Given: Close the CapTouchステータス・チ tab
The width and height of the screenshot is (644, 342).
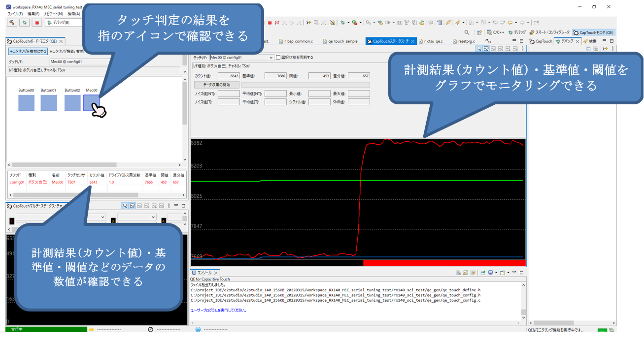Looking at the screenshot, I should (413, 41).
